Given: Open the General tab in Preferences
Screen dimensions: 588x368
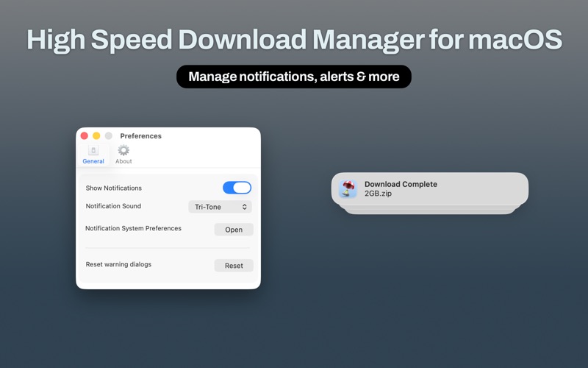Looking at the screenshot, I should 93,155.
